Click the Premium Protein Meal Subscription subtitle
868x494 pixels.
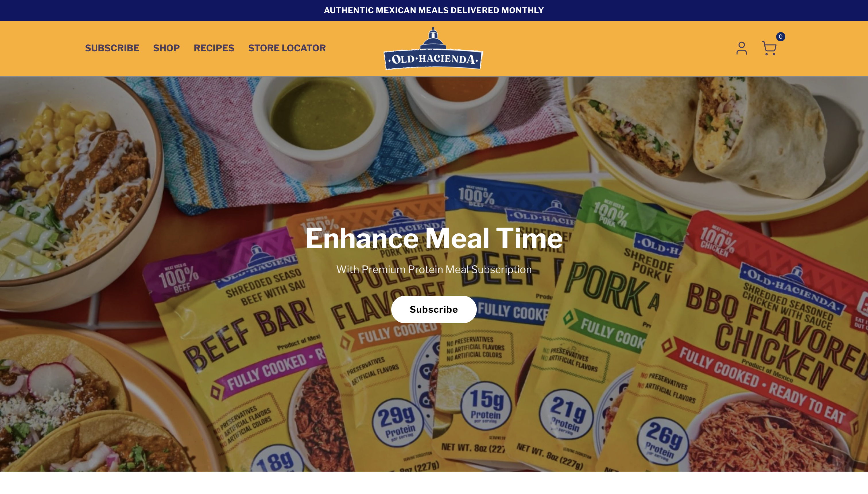[434, 269]
